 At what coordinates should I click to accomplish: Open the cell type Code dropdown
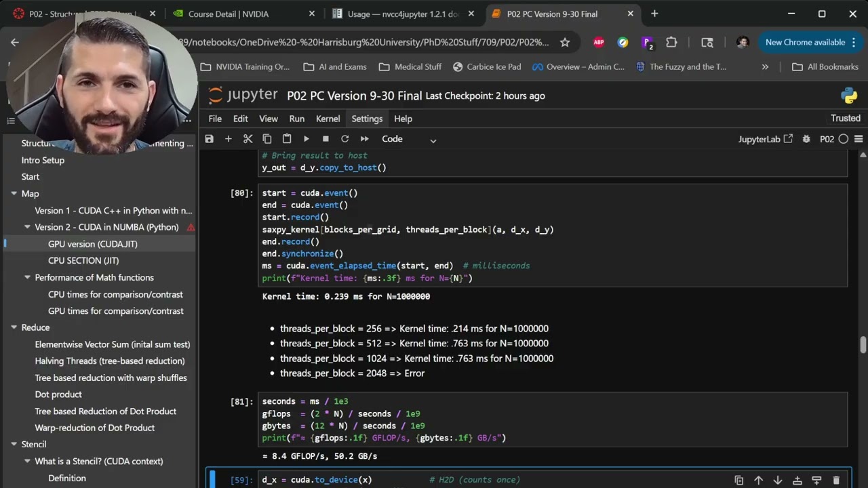(409, 139)
